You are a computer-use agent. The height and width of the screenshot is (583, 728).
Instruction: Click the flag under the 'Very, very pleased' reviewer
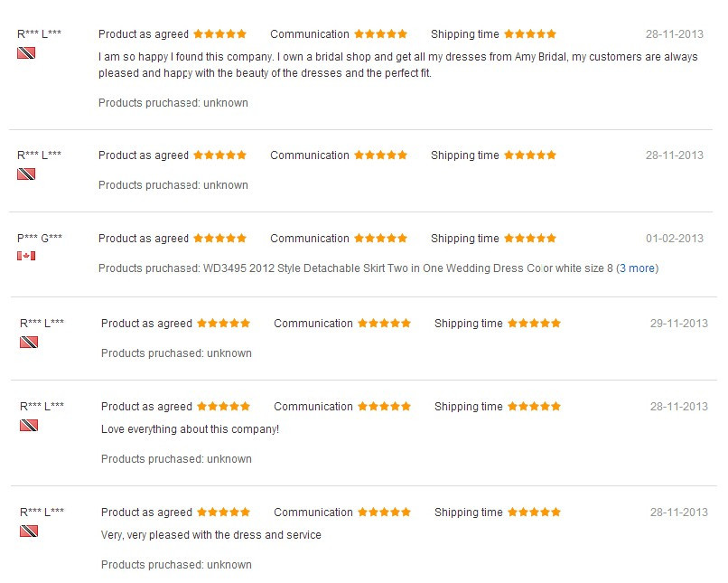click(29, 531)
